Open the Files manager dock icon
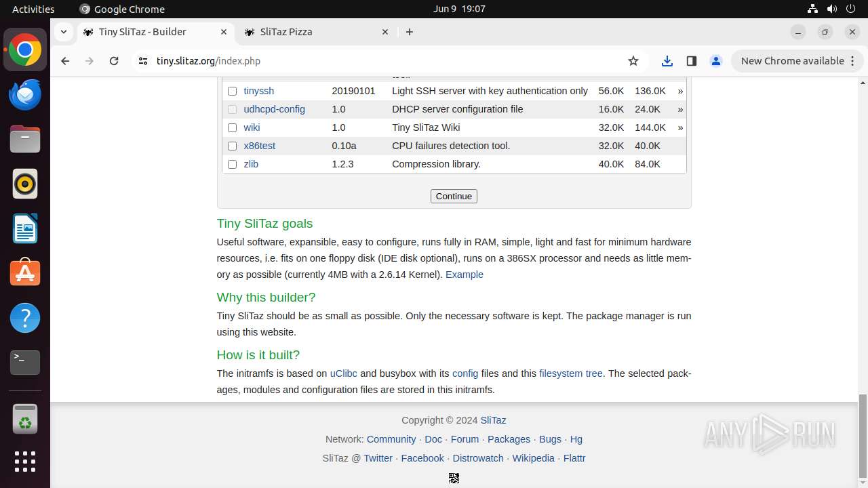The image size is (868, 488). [25, 139]
